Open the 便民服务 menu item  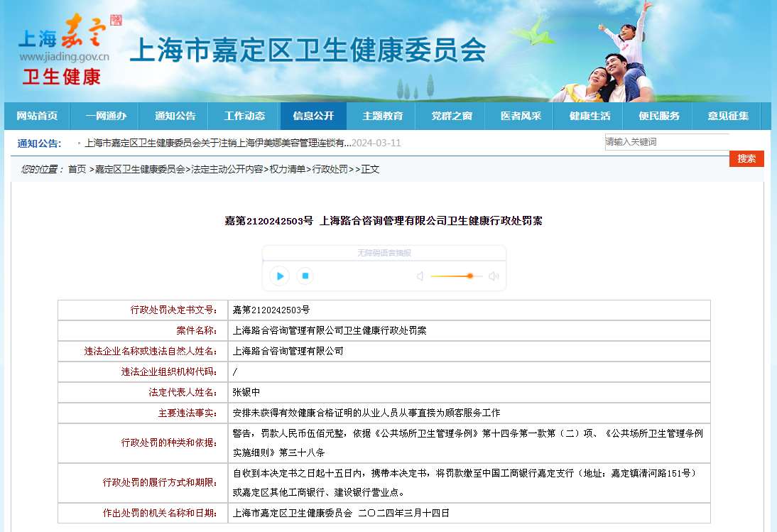click(659, 116)
